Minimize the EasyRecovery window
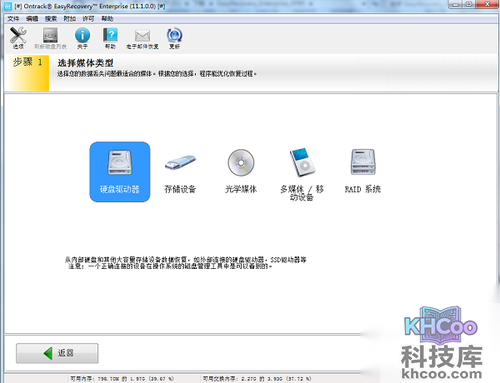This screenshot has width=500, height=383. [456, 4]
